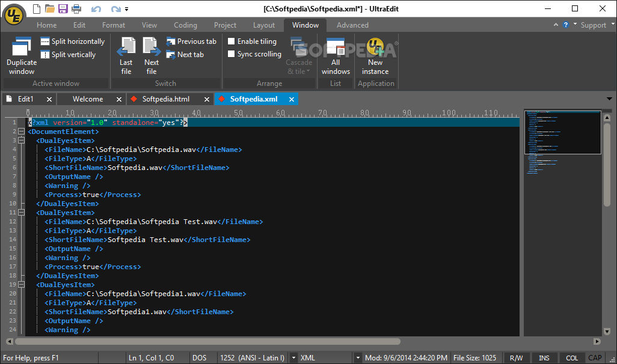
Task: Close the Softpedia.xml tab
Action: click(x=292, y=100)
